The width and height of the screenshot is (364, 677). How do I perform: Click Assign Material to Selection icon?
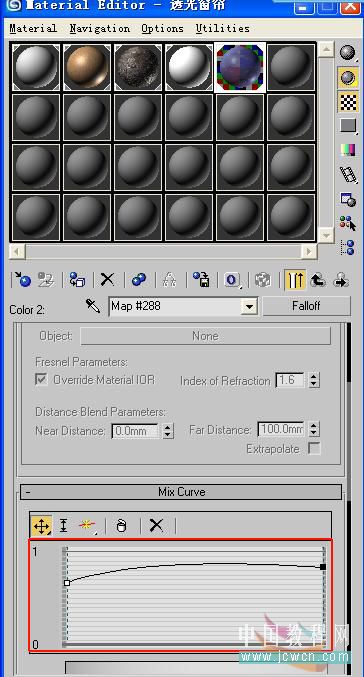tap(77, 280)
